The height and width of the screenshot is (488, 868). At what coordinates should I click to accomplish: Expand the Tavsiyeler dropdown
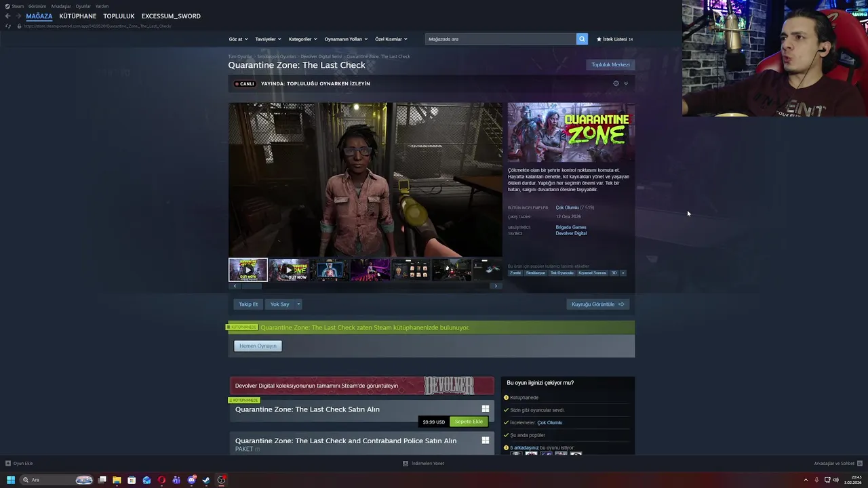coord(268,39)
